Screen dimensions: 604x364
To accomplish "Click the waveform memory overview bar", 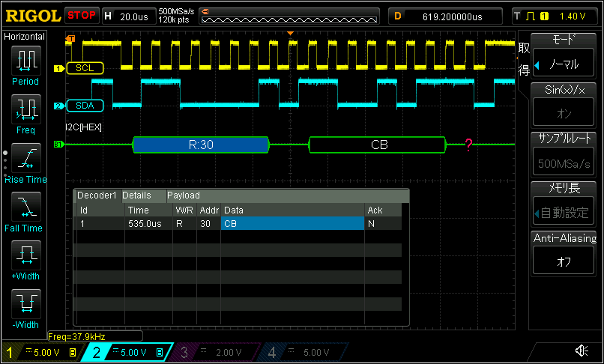I will click(289, 16).
